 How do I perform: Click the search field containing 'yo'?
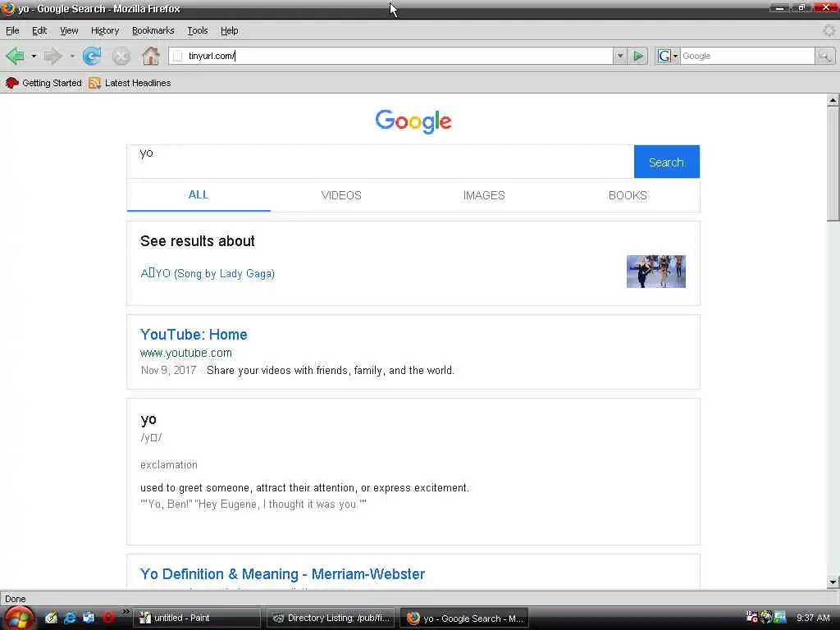point(381,162)
